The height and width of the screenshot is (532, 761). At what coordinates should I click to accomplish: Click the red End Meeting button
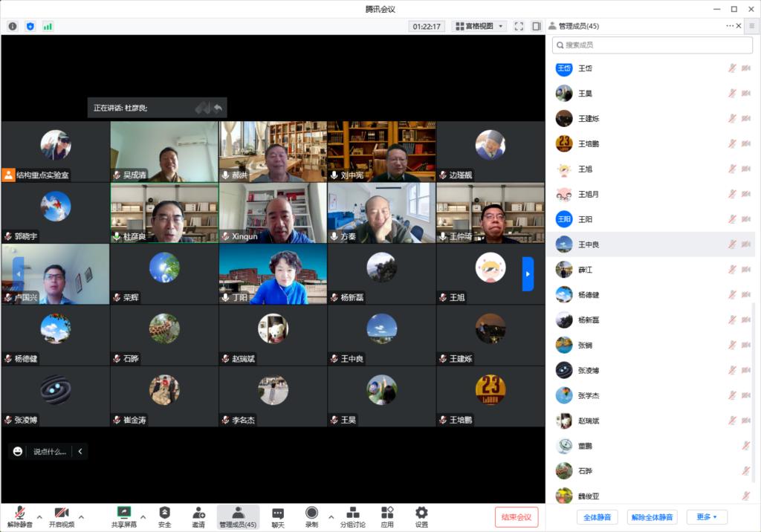tap(516, 517)
